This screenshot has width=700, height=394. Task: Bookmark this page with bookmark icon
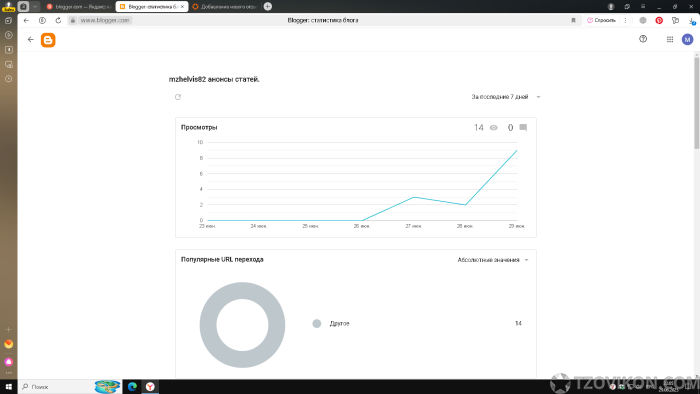pos(573,20)
